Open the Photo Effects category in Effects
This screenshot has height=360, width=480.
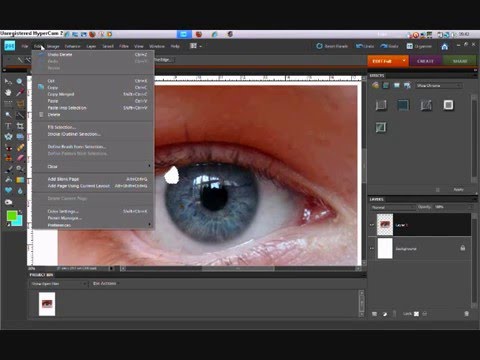396,86
